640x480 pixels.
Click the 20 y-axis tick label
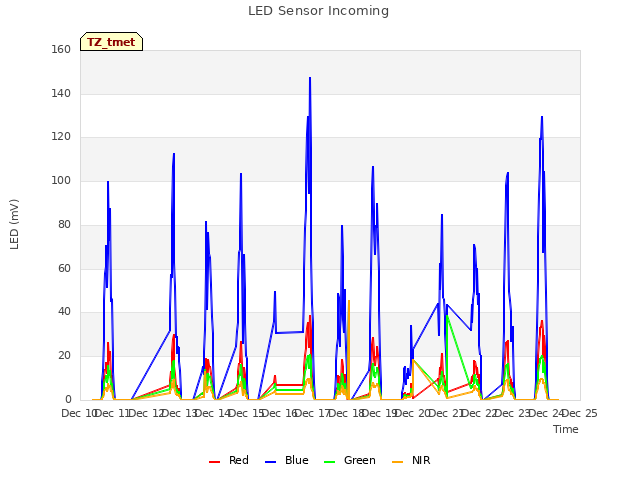pyautogui.click(x=64, y=356)
